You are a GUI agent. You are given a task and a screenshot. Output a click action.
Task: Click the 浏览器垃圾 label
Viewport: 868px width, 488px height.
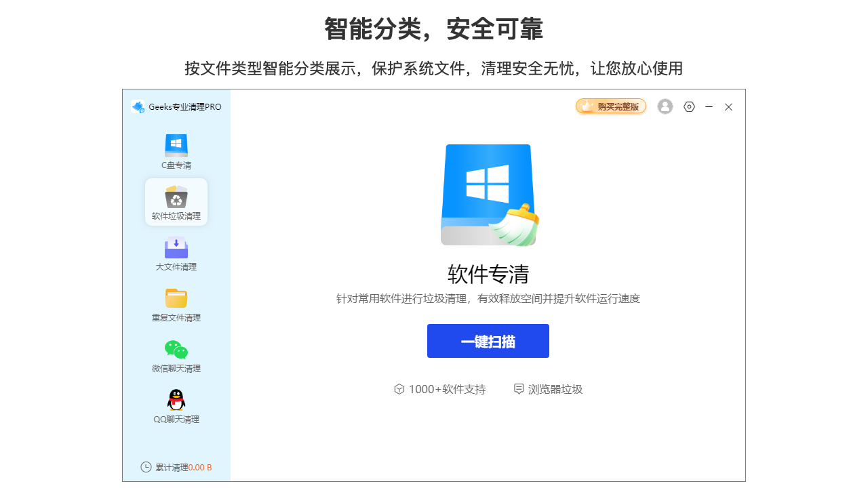tap(555, 389)
